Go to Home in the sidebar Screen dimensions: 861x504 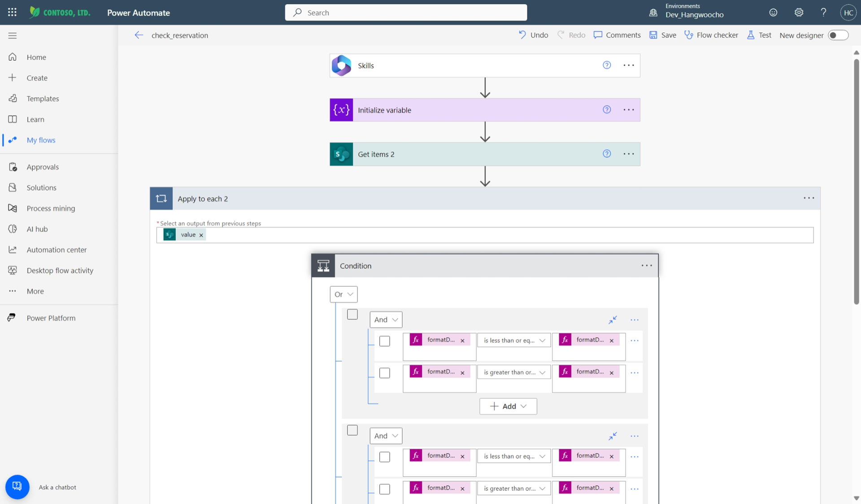pyautogui.click(x=36, y=57)
